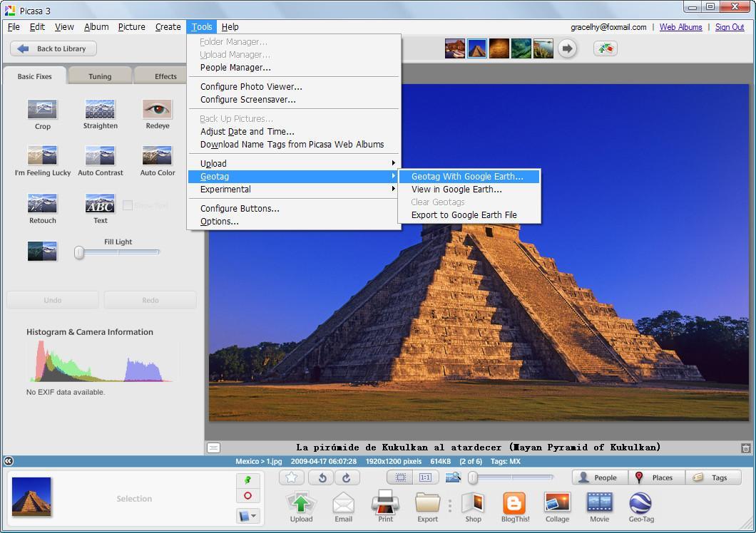Star the current photo
Image resolution: width=756 pixels, height=533 pixels.
pyautogui.click(x=291, y=478)
